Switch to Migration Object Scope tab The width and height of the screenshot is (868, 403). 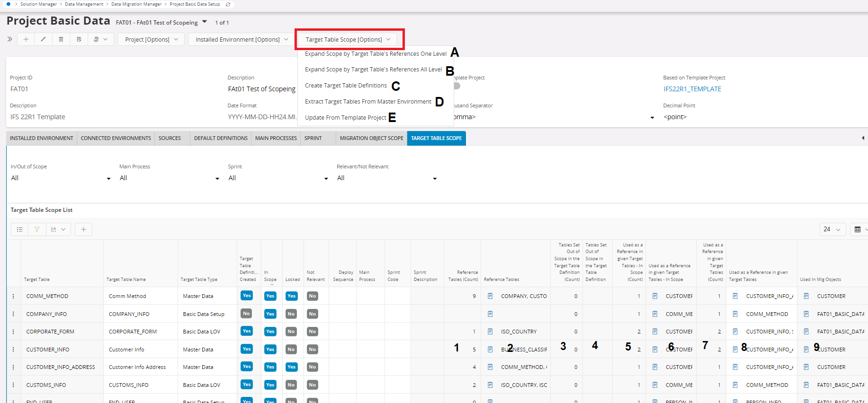point(371,138)
